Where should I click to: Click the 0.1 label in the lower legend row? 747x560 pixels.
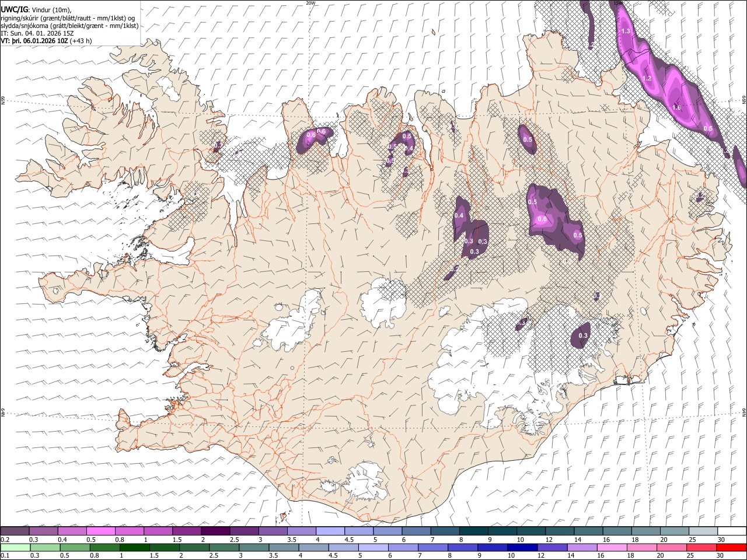pyautogui.click(x=5, y=555)
